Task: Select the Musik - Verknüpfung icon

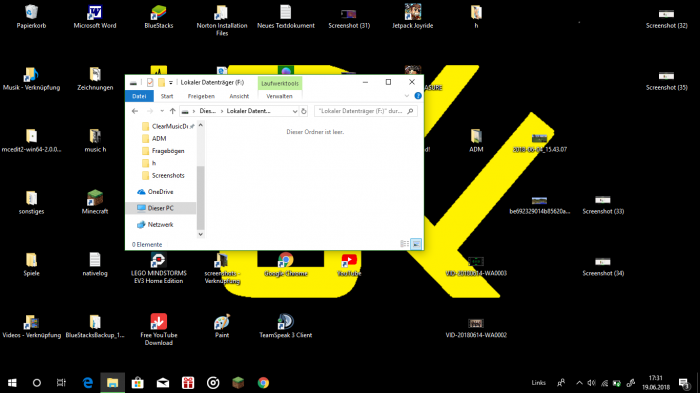Action: (x=31, y=79)
